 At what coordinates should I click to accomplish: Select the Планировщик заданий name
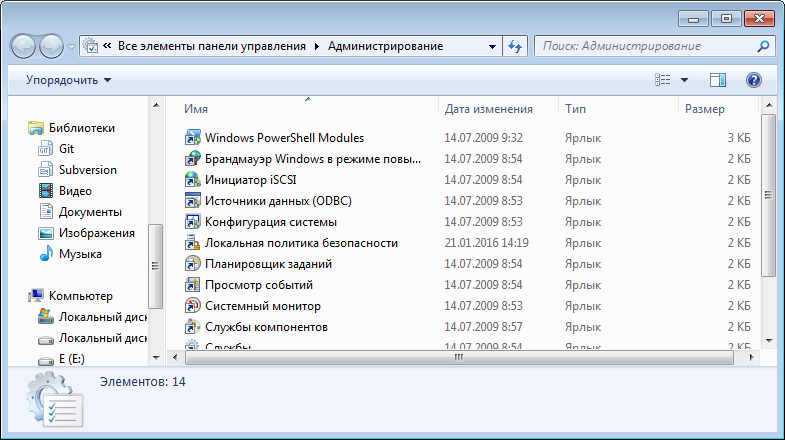click(268, 264)
